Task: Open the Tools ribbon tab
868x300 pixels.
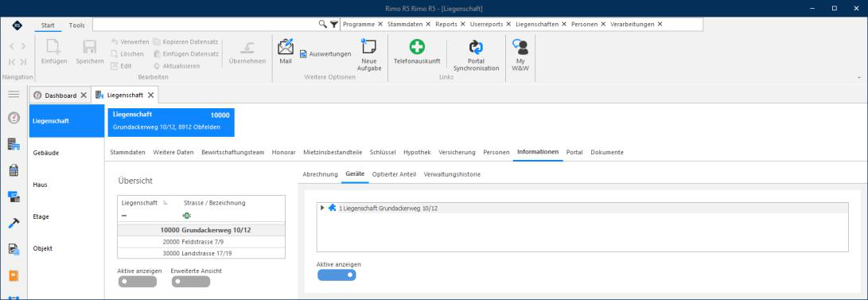Action: 77,25
